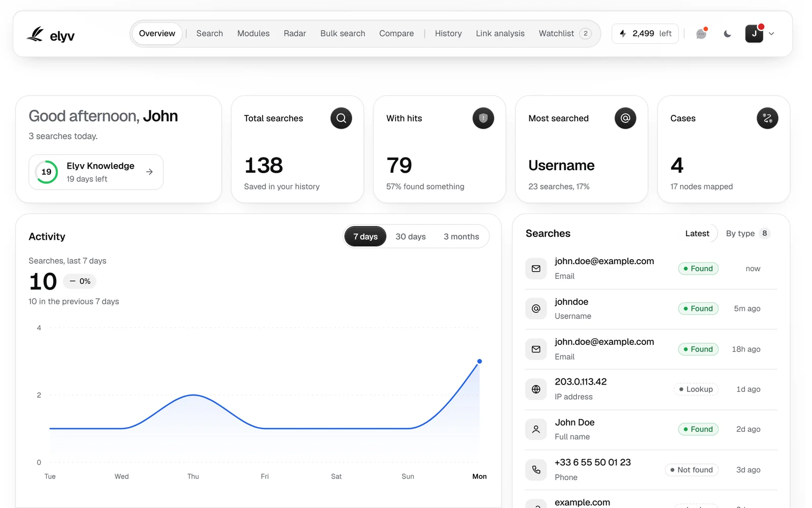Toggle dark mode with the moon icon
This screenshot has height=508, width=812.
click(x=727, y=34)
